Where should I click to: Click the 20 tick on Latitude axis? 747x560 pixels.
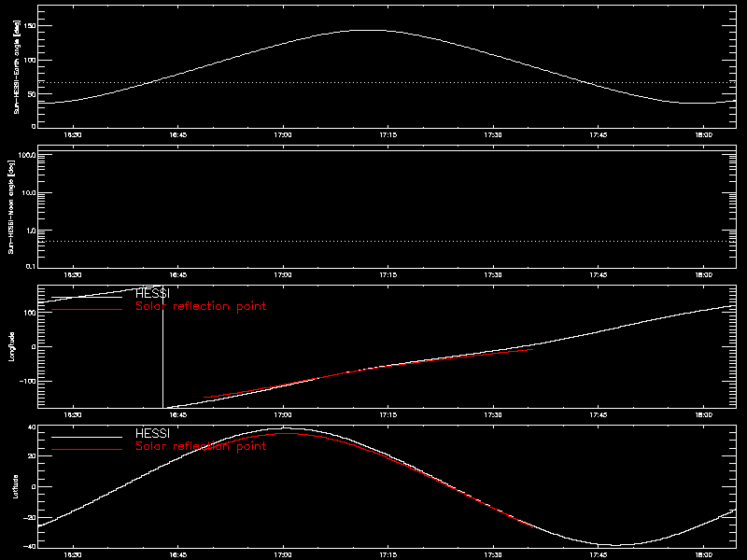click(x=32, y=455)
